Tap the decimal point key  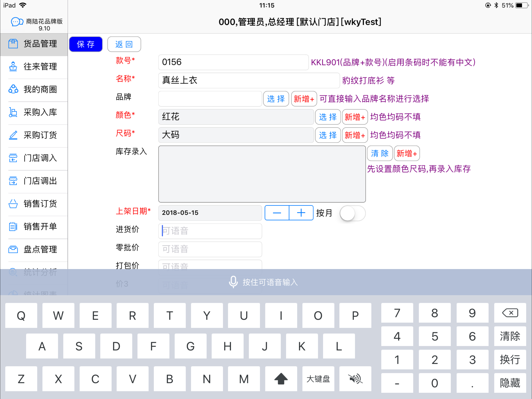pyautogui.click(x=472, y=383)
